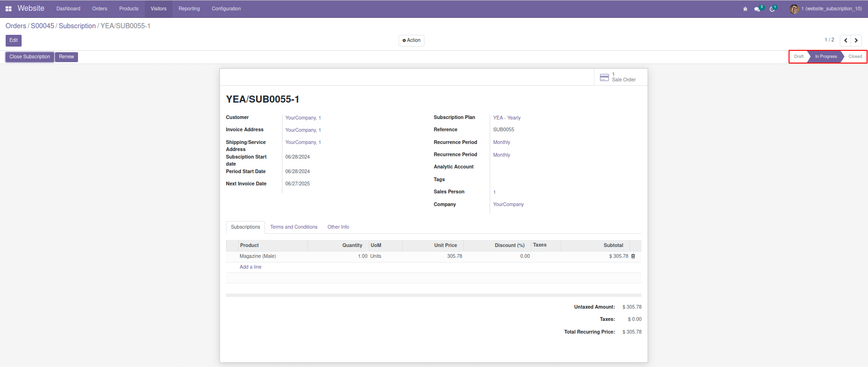Open the apps grid menu icon
Viewport: 868px width, 367px height.
[x=8, y=9]
